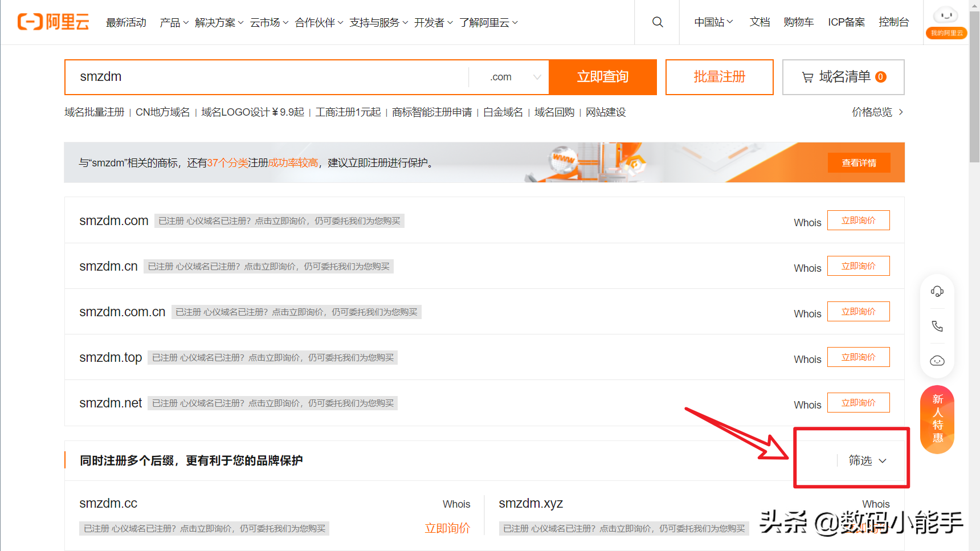Open the 域名批量注册 link
The width and height of the screenshot is (980, 551).
[x=94, y=112]
